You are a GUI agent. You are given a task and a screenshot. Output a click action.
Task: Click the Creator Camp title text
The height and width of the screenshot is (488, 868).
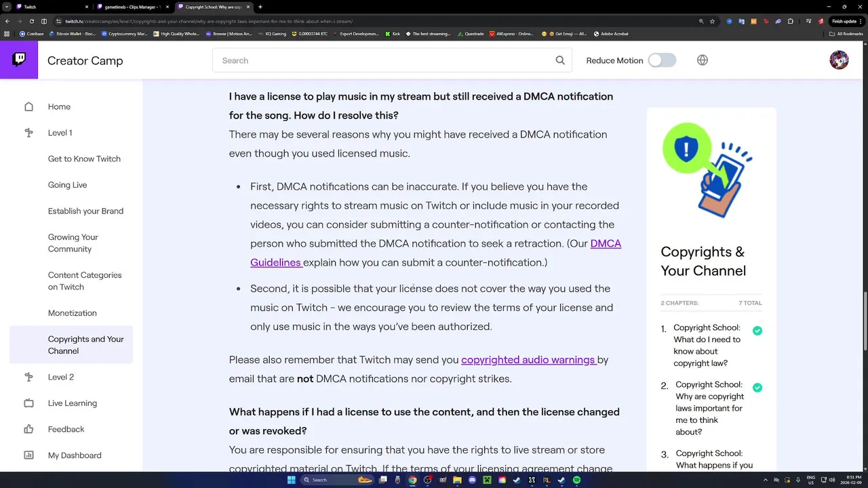click(85, 60)
